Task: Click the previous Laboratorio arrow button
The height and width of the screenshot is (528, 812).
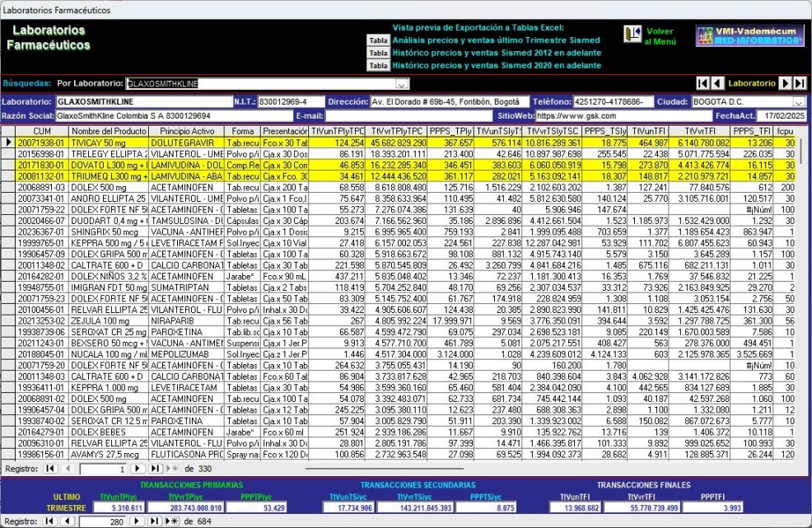Action: [x=717, y=83]
